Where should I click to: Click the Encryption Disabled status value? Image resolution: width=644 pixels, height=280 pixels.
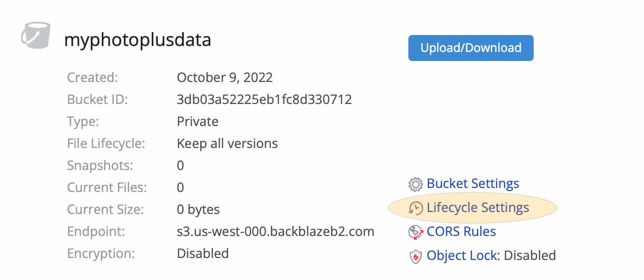click(x=203, y=253)
